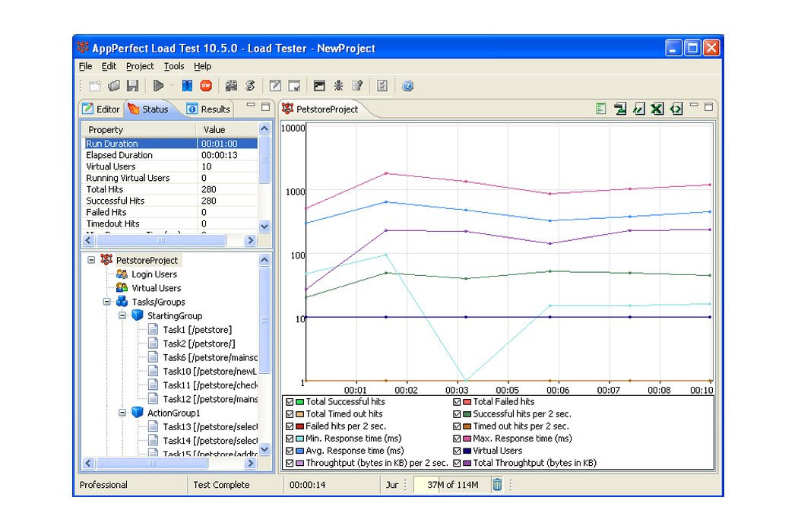
Task: Click the checklist clipboard toolbar icon
Action: (382, 86)
